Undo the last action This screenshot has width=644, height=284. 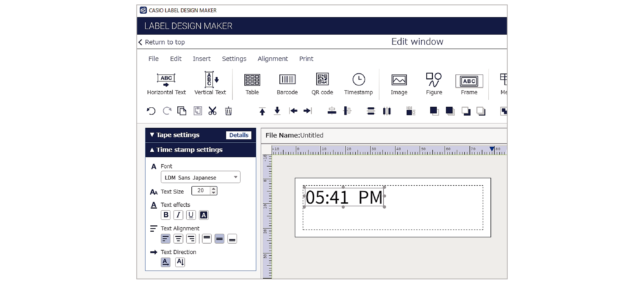pos(152,111)
